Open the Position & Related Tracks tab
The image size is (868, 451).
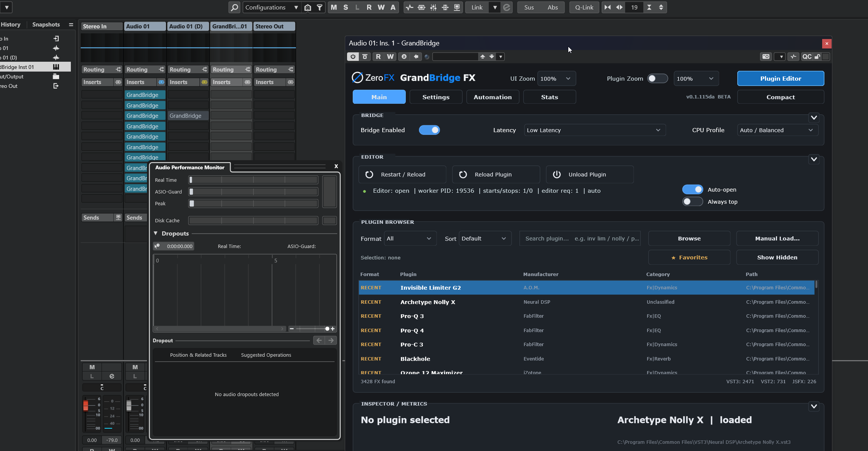pyautogui.click(x=198, y=355)
